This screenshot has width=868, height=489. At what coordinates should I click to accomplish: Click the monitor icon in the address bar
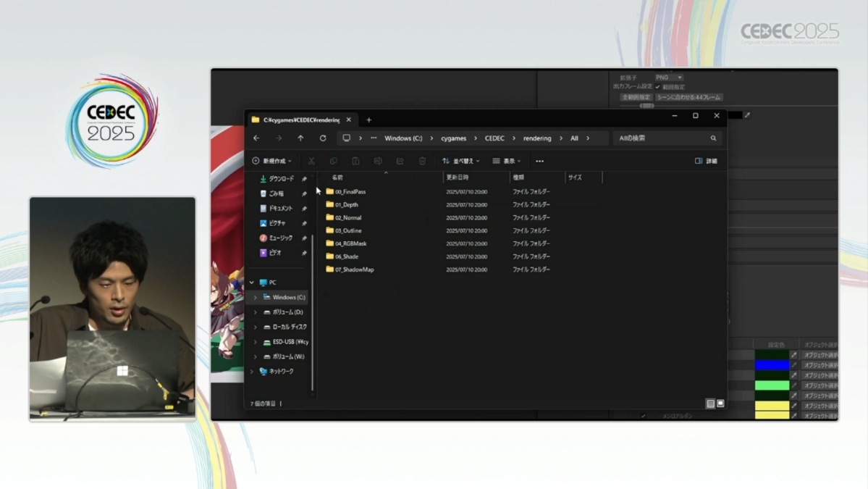click(347, 138)
